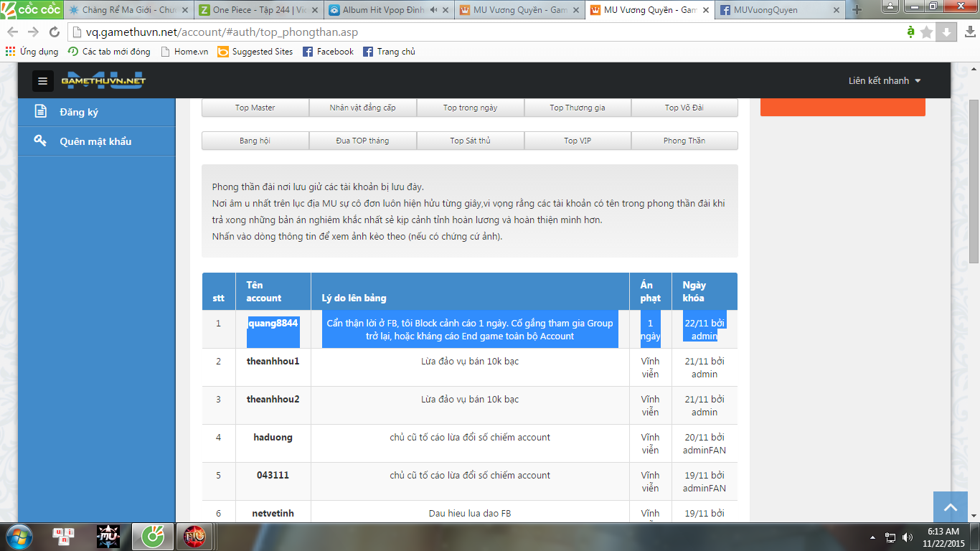The height and width of the screenshot is (551, 980).
Task: Click the Top Master ranking button
Action: point(255,108)
